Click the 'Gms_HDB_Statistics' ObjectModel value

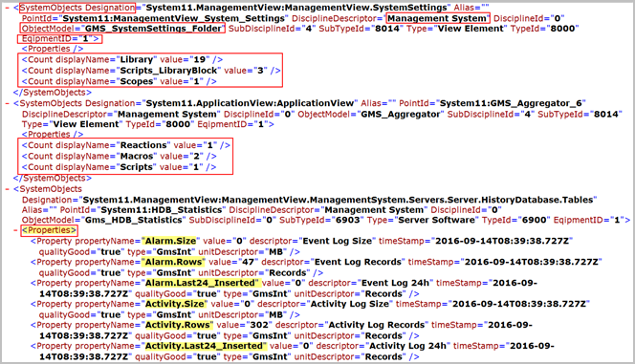(133, 221)
